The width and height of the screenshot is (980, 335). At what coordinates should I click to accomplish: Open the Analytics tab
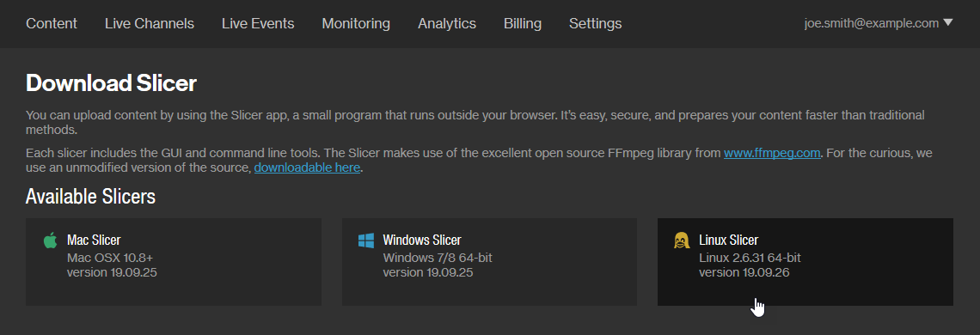pos(447,24)
